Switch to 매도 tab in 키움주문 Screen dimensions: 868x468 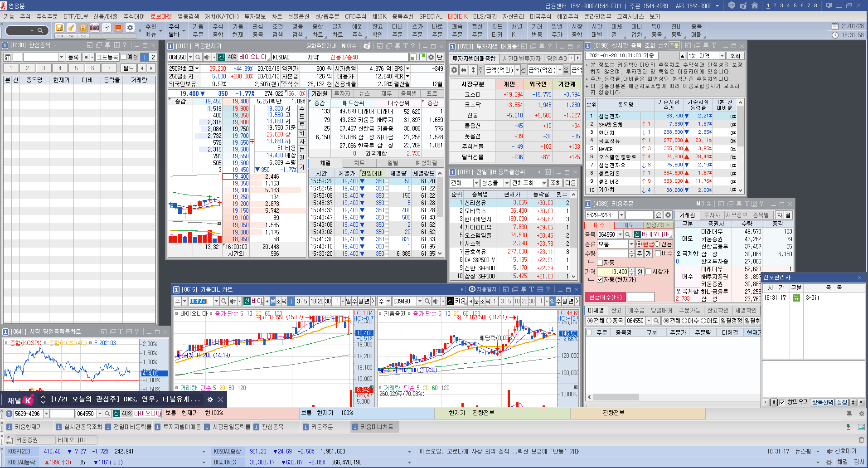coord(628,225)
